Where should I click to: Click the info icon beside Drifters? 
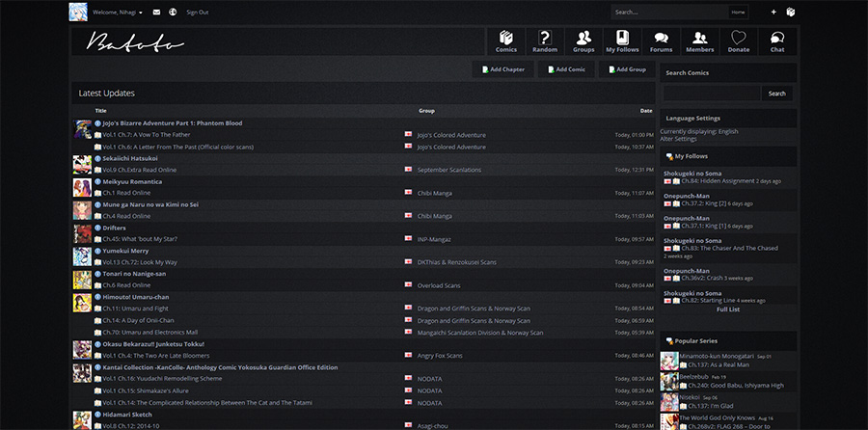pyautogui.click(x=98, y=228)
